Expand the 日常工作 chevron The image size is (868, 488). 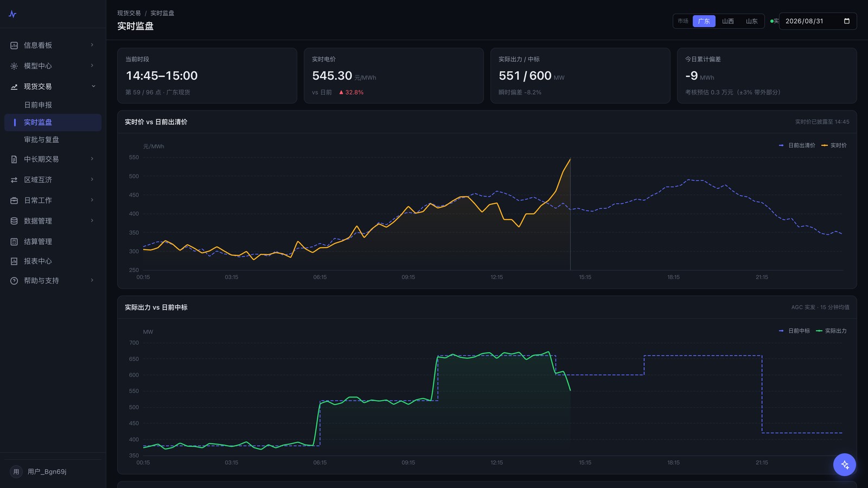[92, 200]
